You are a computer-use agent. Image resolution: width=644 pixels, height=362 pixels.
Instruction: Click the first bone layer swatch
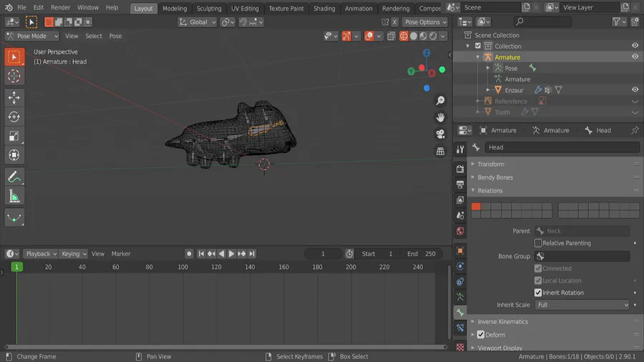(x=476, y=207)
